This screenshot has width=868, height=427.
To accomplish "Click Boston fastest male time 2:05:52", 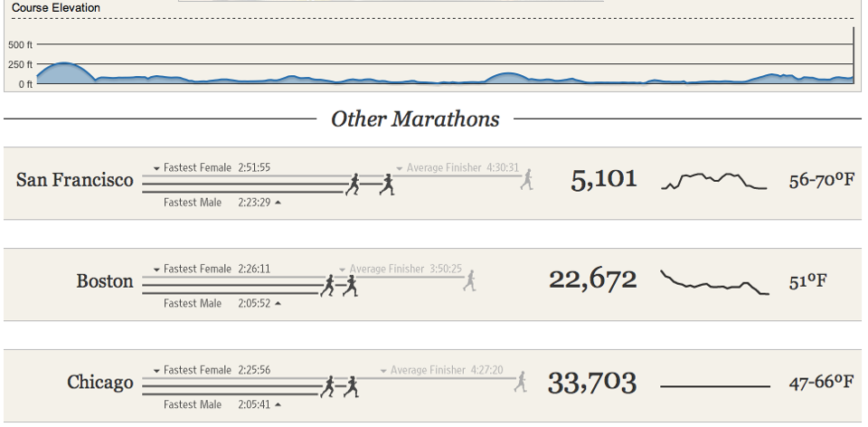I will click(x=254, y=303).
